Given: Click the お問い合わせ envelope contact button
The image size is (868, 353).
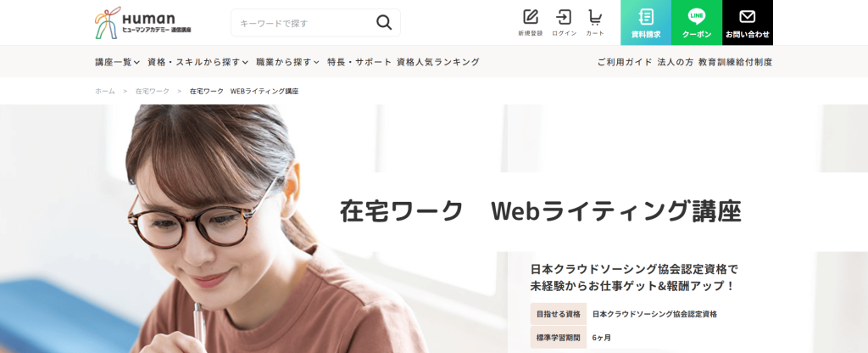Looking at the screenshot, I should [748, 23].
